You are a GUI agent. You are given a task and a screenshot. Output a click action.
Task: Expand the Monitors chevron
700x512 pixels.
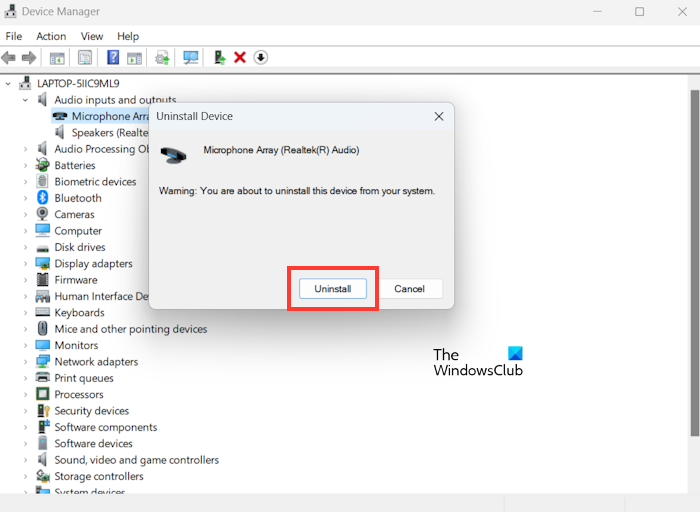coord(25,345)
